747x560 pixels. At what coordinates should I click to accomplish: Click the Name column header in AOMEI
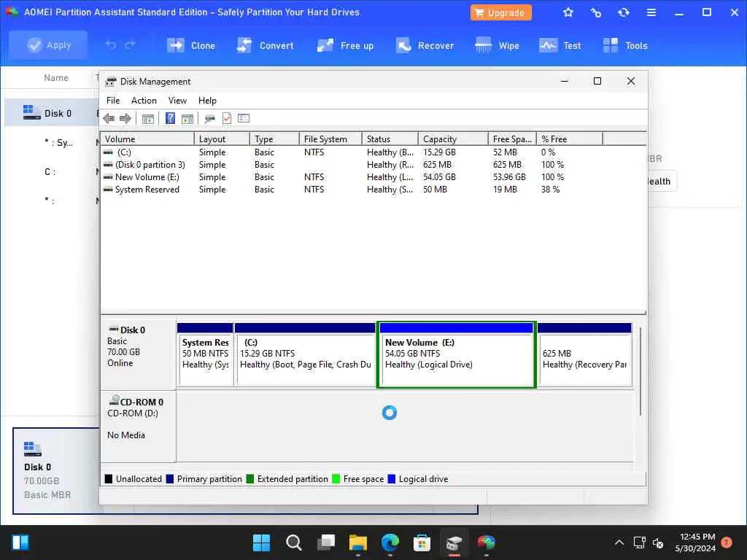coord(55,77)
